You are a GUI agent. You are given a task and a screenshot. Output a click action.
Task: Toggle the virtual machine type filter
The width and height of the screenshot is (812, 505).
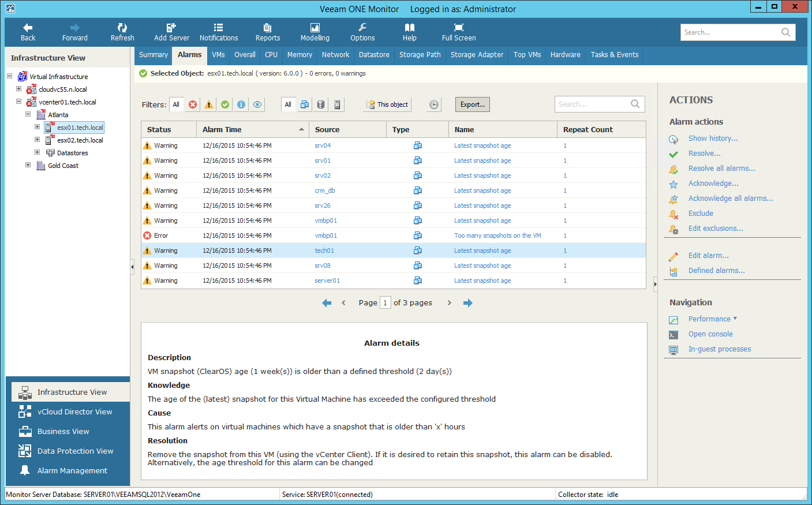click(x=304, y=104)
